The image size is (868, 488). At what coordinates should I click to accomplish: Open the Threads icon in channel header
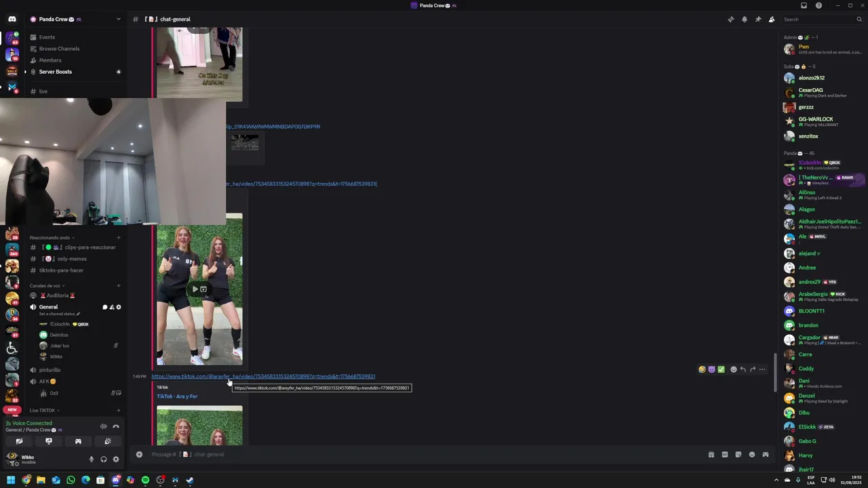(730, 19)
